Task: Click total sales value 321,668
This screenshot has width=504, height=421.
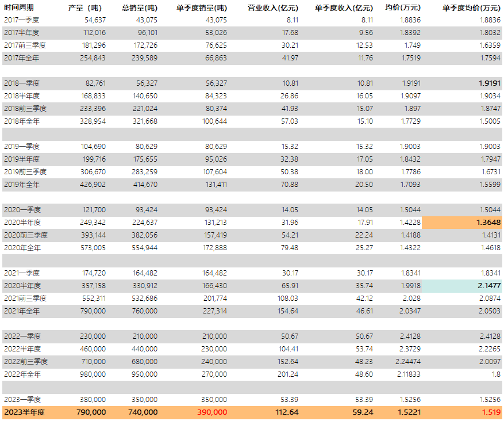Action: coord(145,121)
